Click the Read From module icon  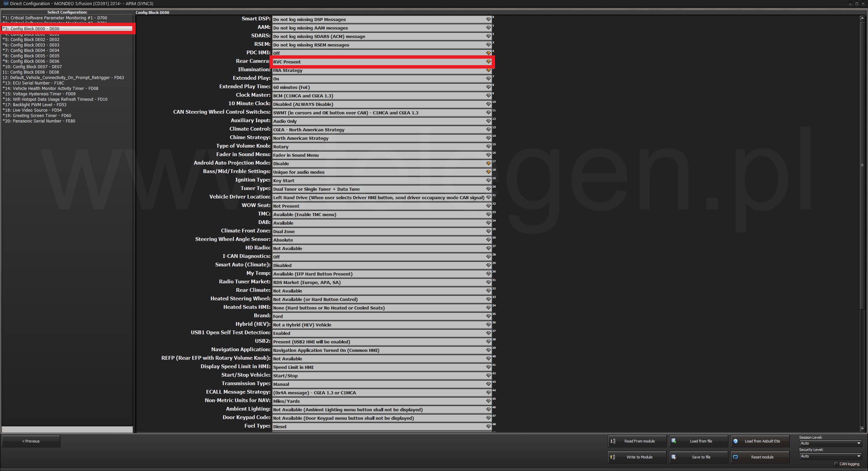tap(613, 441)
